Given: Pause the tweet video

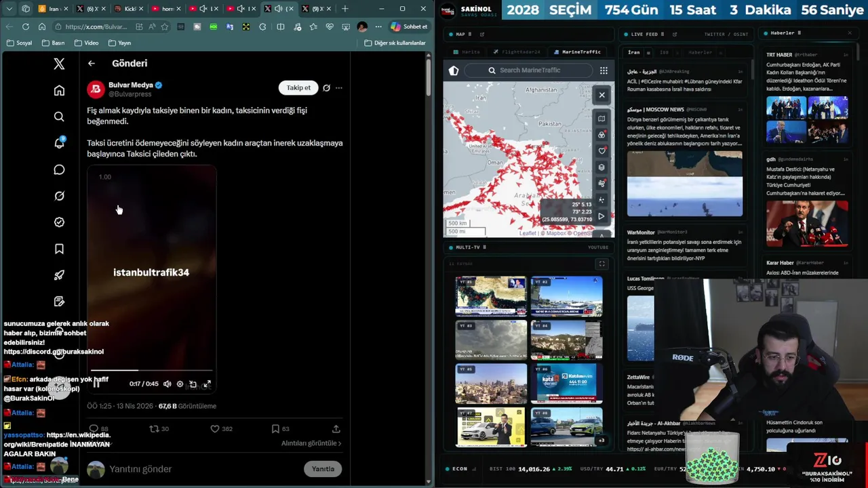Looking at the screenshot, I should tap(97, 384).
